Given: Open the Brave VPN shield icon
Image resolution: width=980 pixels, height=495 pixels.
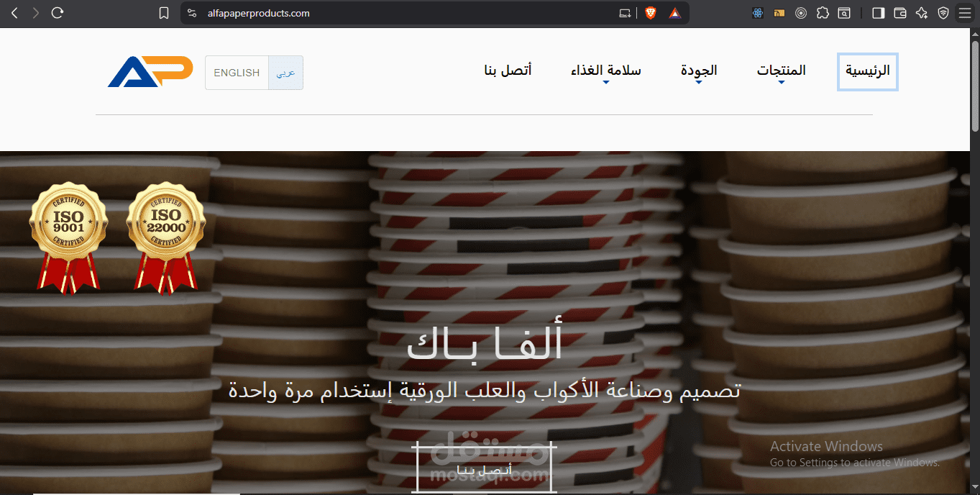Looking at the screenshot, I should 943,13.
